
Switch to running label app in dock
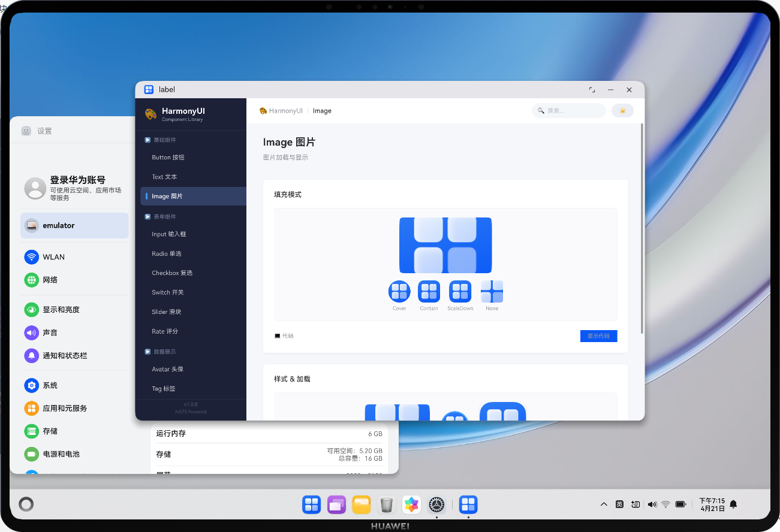click(468, 505)
